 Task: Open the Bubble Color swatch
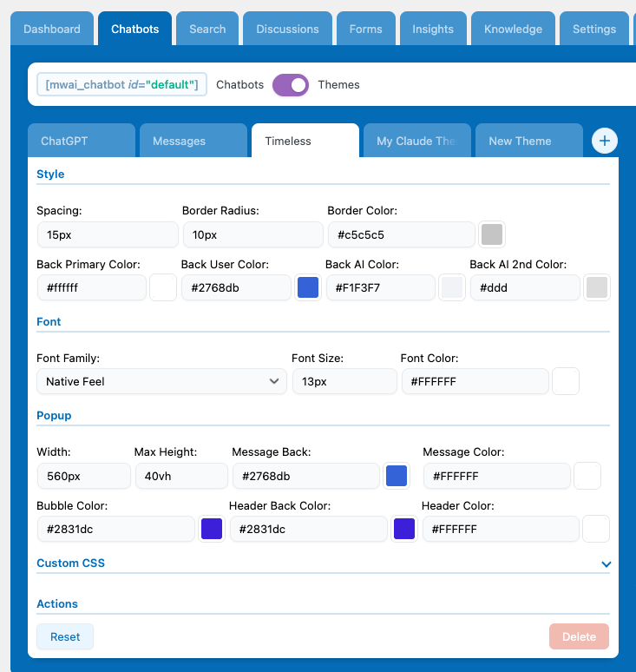212,529
